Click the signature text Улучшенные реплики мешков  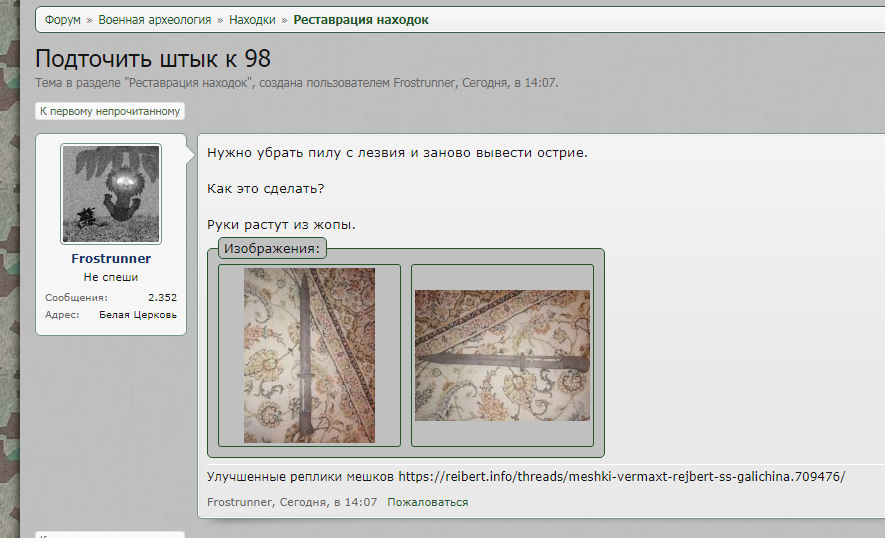[300, 476]
